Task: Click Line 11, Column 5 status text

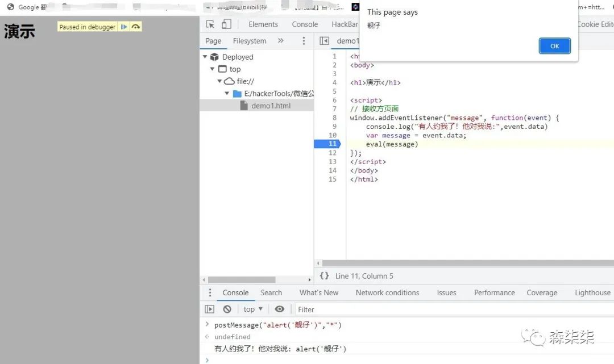Action: tap(364, 276)
